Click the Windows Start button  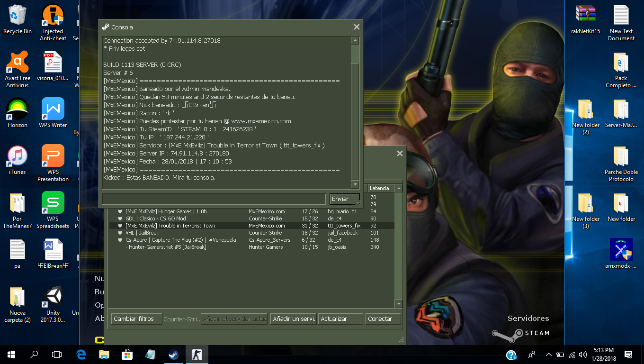[11, 355]
